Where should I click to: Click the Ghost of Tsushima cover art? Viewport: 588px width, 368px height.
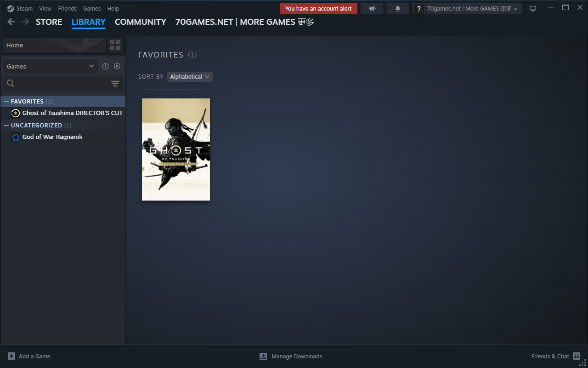[176, 149]
